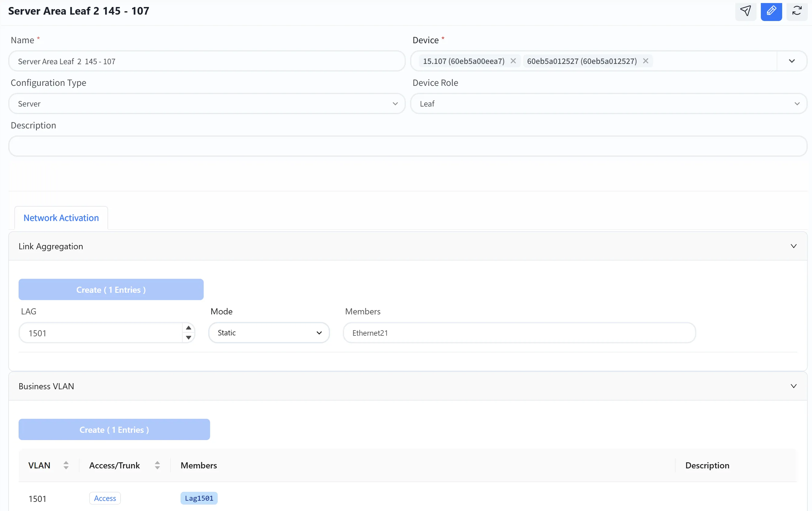
Task: Select the Network Activation tab
Action: click(61, 218)
